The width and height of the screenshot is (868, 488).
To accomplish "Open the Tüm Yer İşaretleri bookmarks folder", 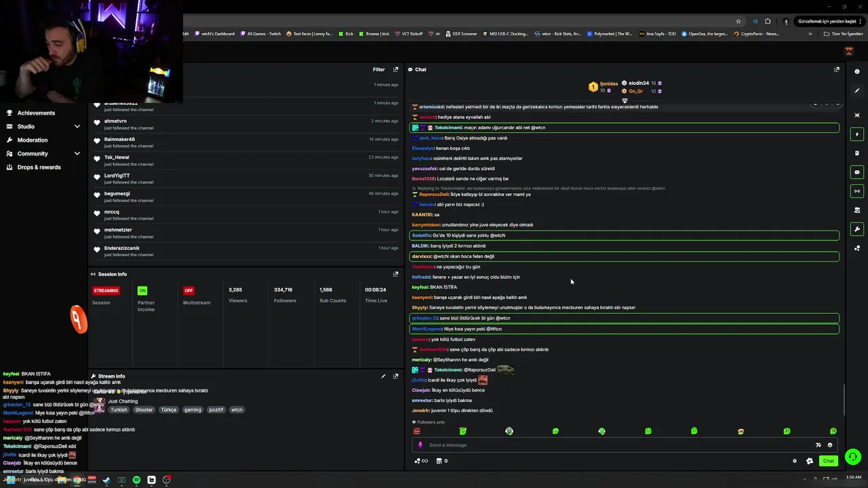I will (x=844, y=34).
